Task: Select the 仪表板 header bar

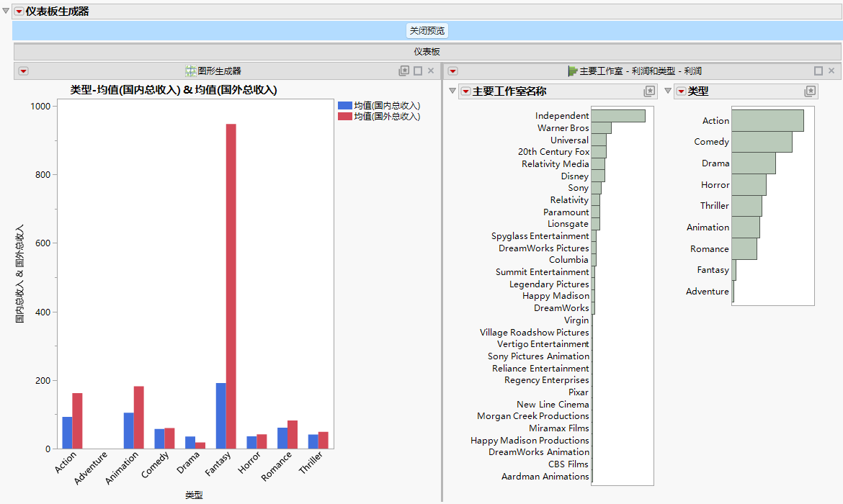Action: (427, 52)
